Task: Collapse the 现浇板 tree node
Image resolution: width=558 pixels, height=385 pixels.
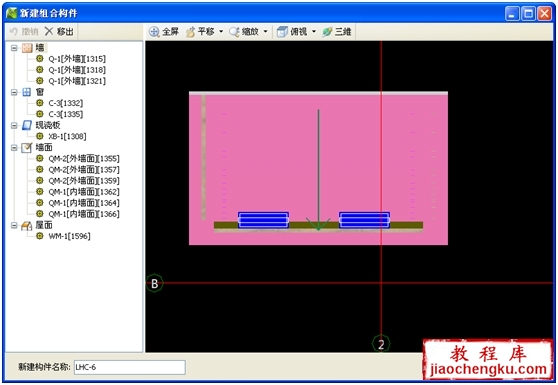Action: point(14,125)
